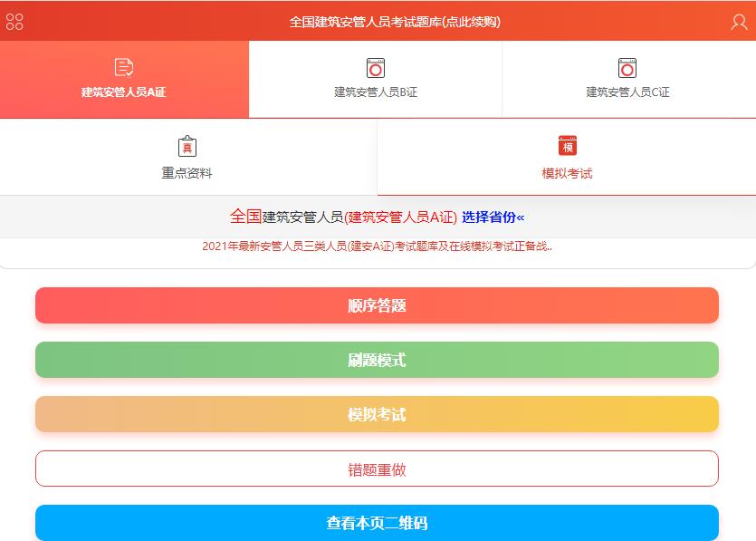756x541 pixels.
Task: Click the 2021年最新安管人员 exam bank notice text
Action: tap(377, 246)
